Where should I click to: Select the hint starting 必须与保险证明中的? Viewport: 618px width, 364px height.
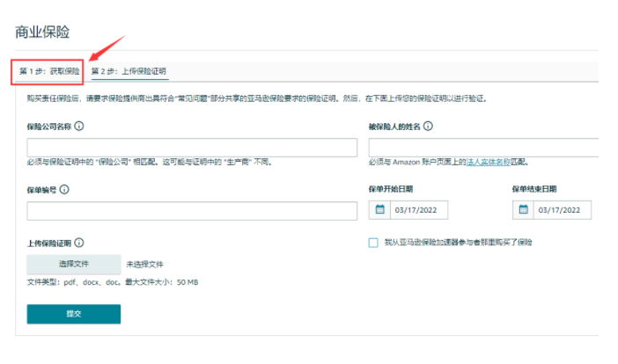tap(151, 162)
